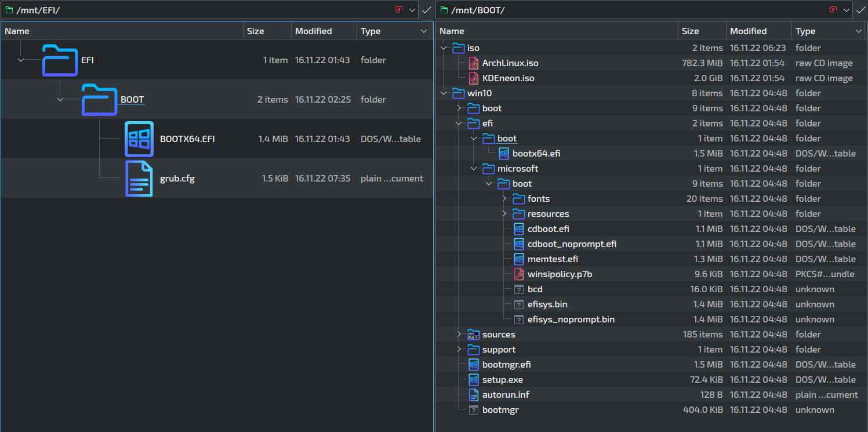The image size is (868, 432).
Task: Expand the fonts folder node
Action: tap(504, 199)
